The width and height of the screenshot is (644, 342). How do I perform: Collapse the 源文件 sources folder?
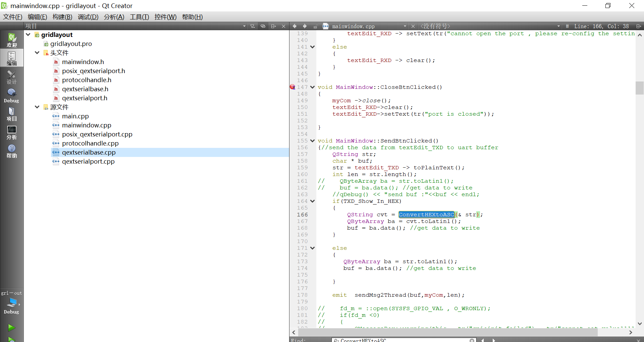tap(37, 107)
